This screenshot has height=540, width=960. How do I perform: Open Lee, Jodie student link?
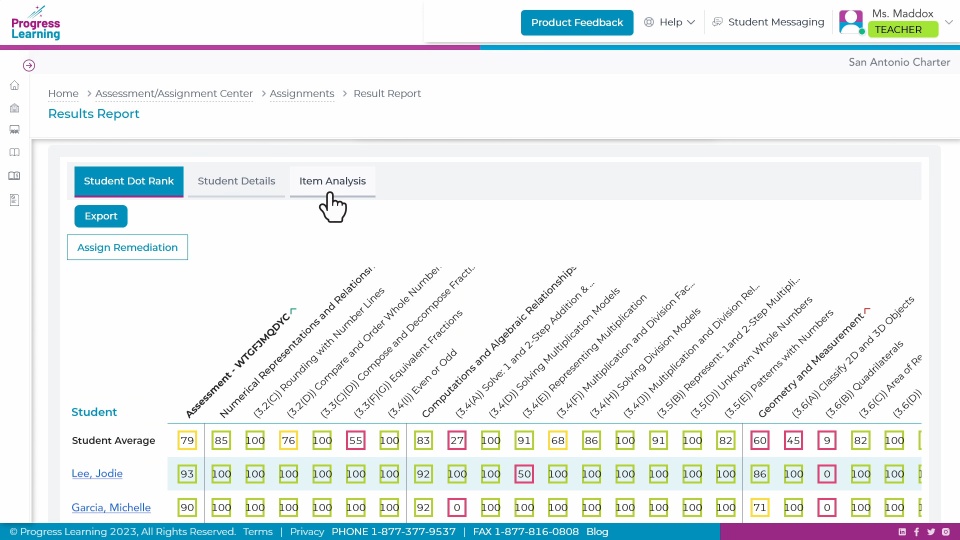pyautogui.click(x=96, y=473)
